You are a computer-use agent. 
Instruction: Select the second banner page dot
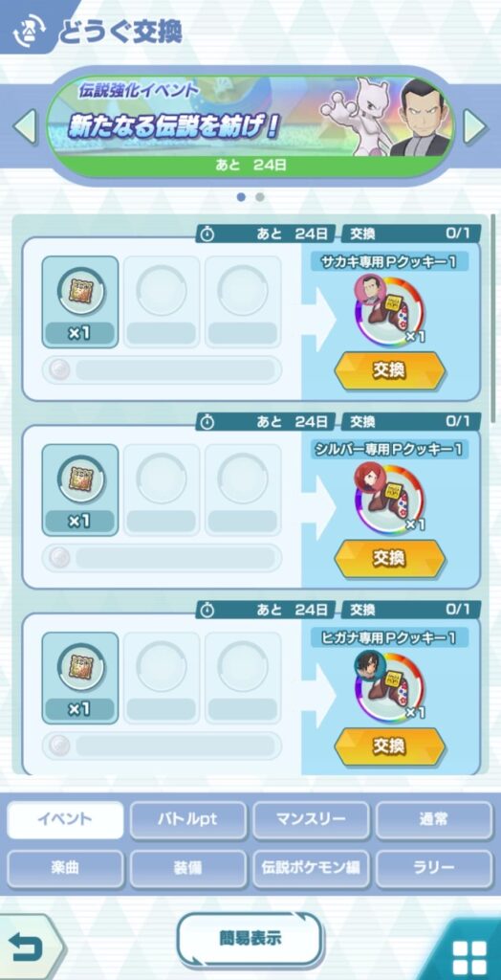point(260,197)
